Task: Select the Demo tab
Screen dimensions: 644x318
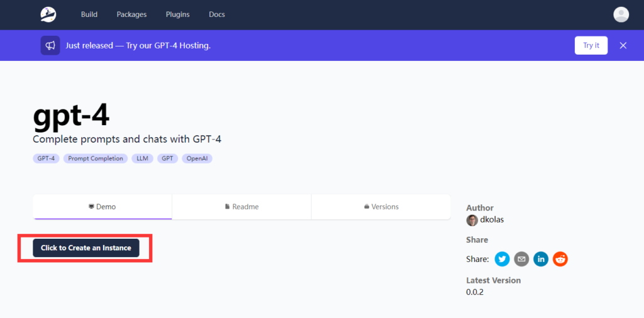Action: point(103,207)
